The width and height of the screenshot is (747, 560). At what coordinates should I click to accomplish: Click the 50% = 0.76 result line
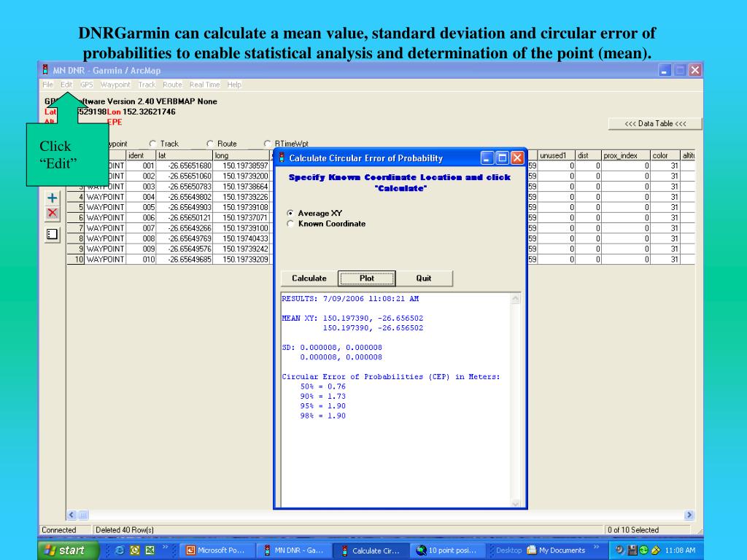322,386
